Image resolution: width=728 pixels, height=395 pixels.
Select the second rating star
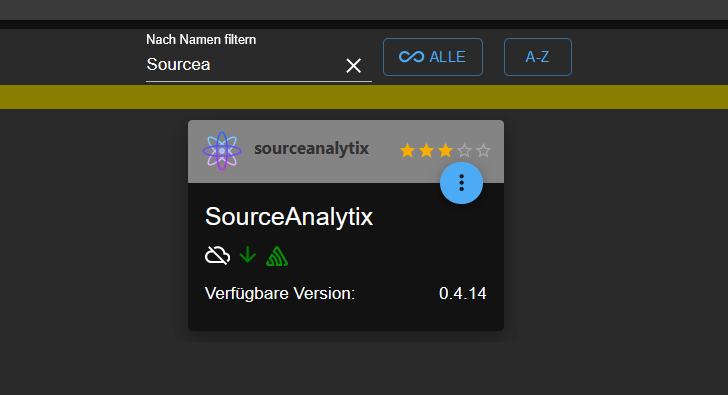coord(426,150)
